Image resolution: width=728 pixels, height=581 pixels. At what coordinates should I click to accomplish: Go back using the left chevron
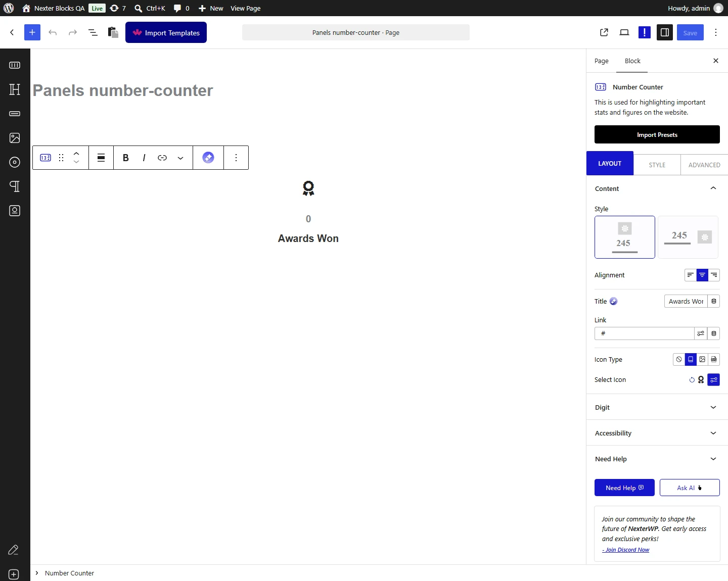coord(12,32)
